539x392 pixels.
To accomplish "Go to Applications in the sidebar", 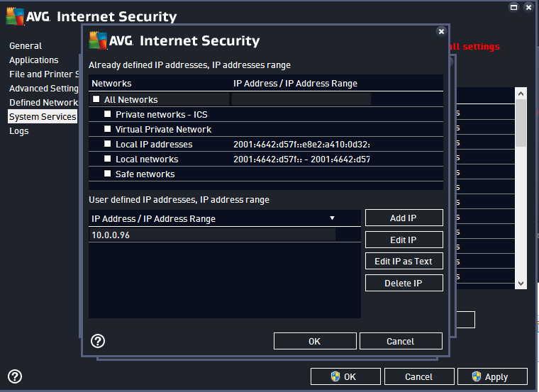I will [34, 60].
